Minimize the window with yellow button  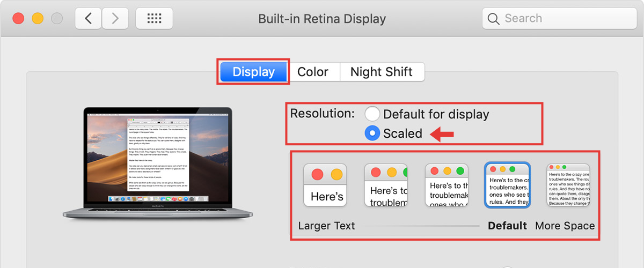tap(38, 19)
